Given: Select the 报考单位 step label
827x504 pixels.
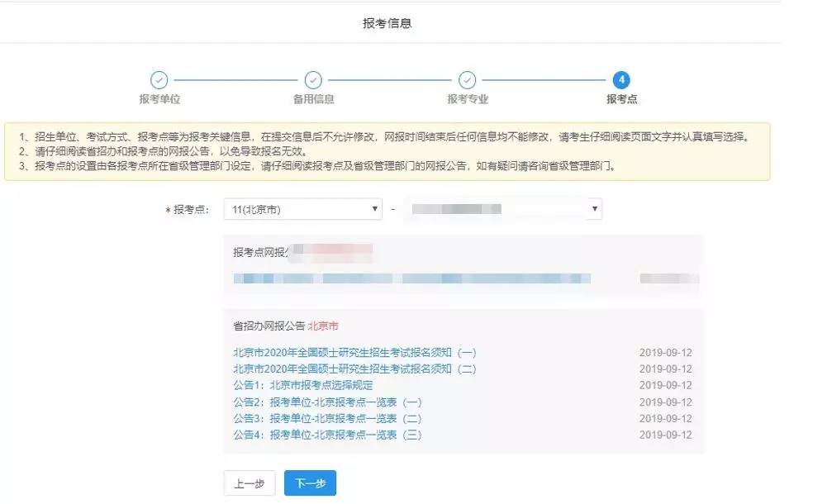Looking at the screenshot, I should (159, 100).
